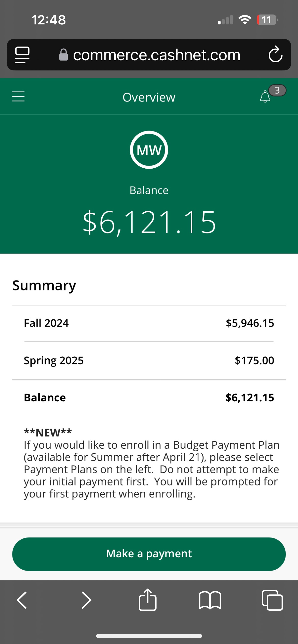Open the Safari share sheet
Image resolution: width=298 pixels, height=644 pixels.
tap(148, 600)
